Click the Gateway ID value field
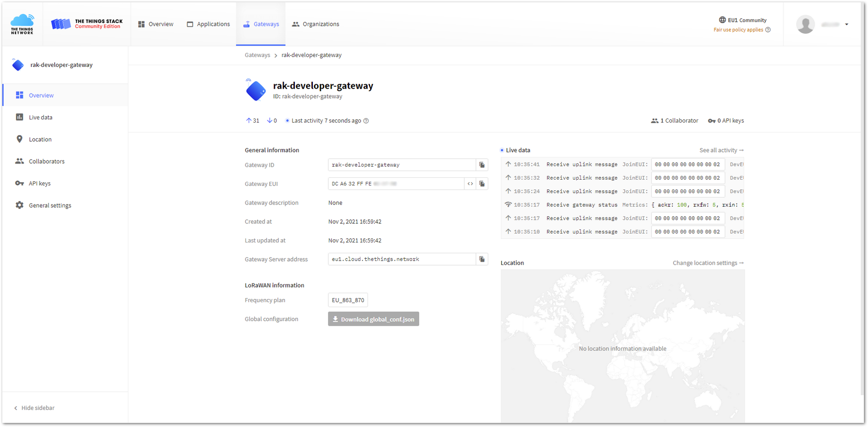Viewport: 868px width, 427px height. [402, 165]
